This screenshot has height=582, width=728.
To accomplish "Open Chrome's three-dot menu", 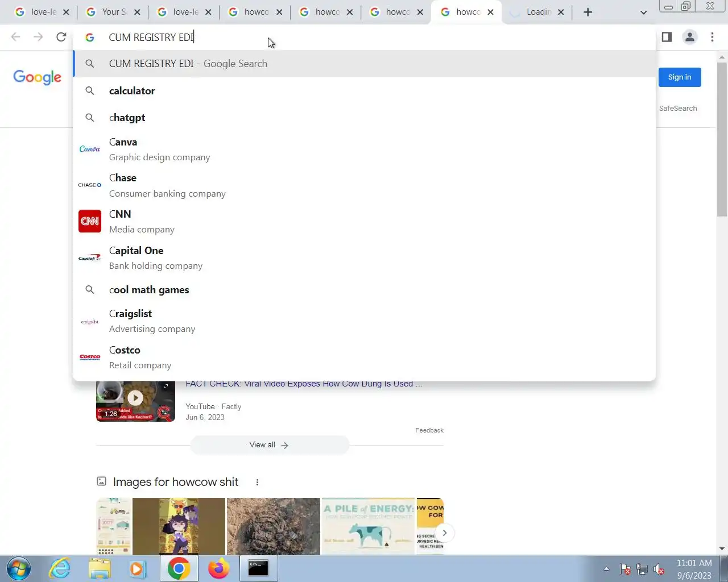I will [712, 37].
